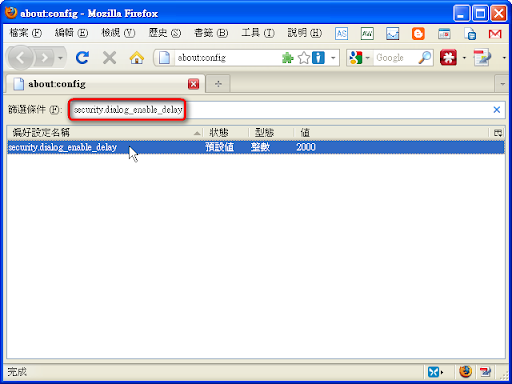This screenshot has width=512, height=384.
Task: Open the 工具 (T) menu
Action: (258, 33)
